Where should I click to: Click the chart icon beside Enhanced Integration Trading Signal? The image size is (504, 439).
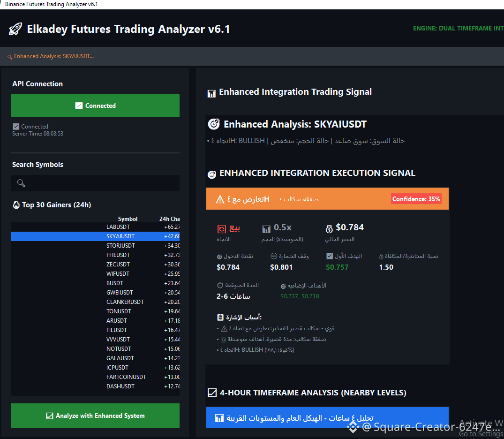coord(211,94)
